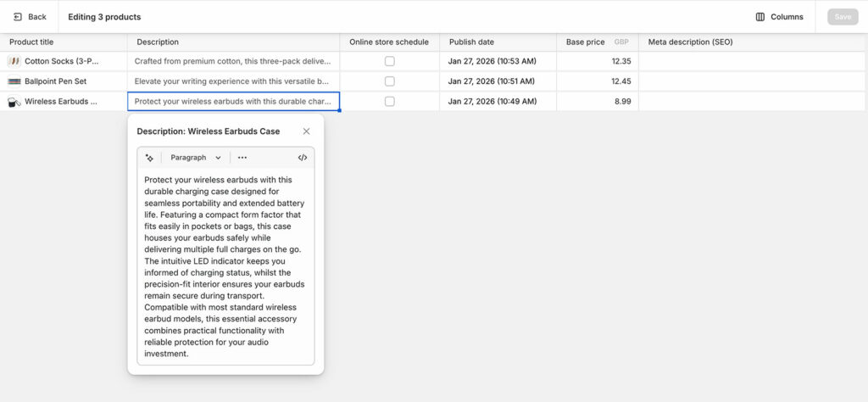Viewport: 868px width, 402px height.
Task: Select the Cotton Socks product title cell
Action: tap(64, 61)
